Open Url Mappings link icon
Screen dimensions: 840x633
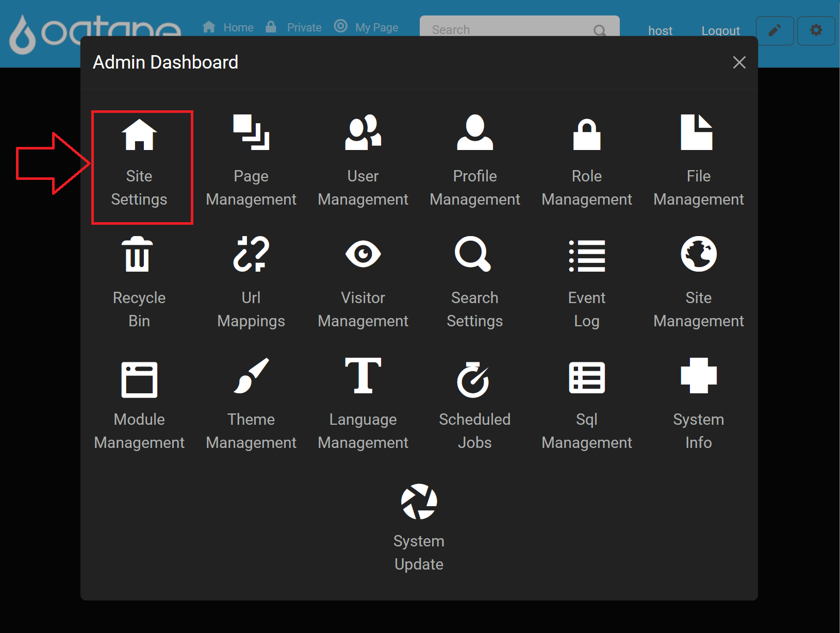point(251,254)
